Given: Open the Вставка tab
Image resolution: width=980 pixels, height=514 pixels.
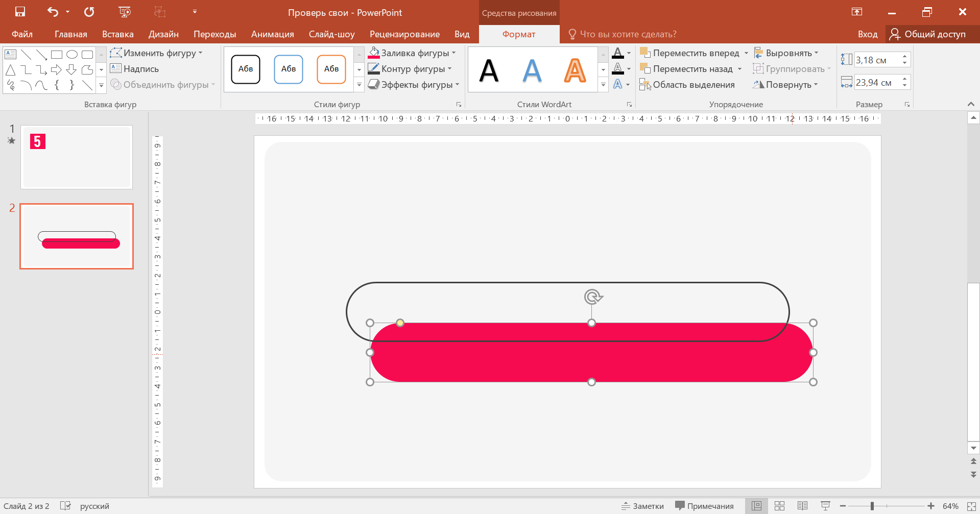Looking at the screenshot, I should (117, 34).
